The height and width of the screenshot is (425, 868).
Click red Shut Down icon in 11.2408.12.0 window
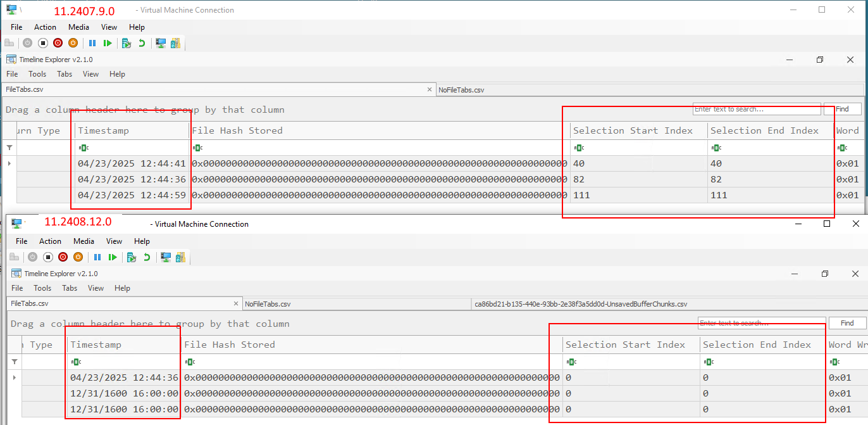pos(63,257)
